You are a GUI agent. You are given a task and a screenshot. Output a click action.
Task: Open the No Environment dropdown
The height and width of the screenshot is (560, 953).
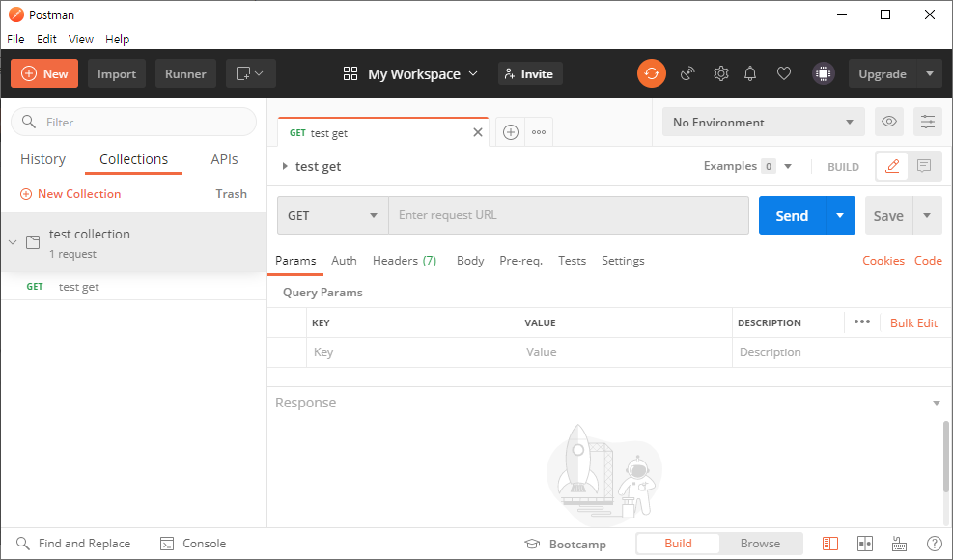764,122
